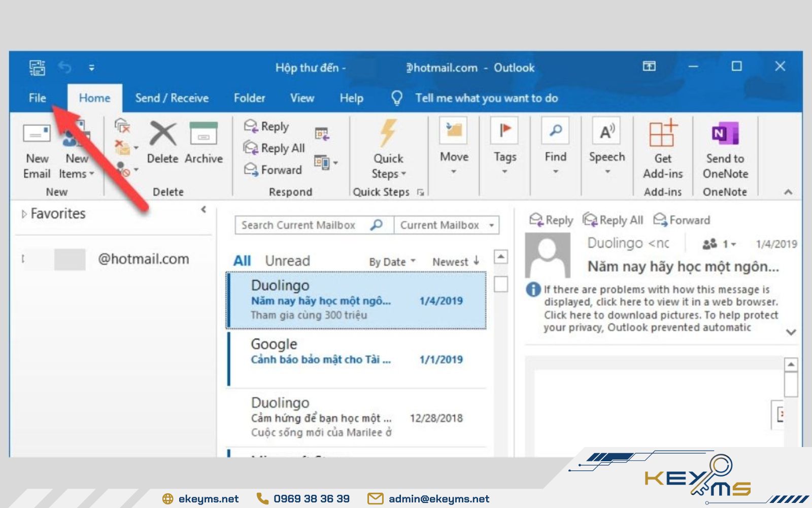
Task: Click the Undo quick access button
Action: [64, 67]
